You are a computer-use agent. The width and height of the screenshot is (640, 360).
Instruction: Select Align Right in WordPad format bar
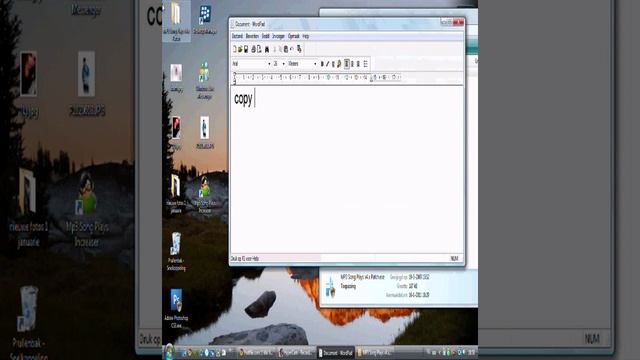tap(358, 64)
